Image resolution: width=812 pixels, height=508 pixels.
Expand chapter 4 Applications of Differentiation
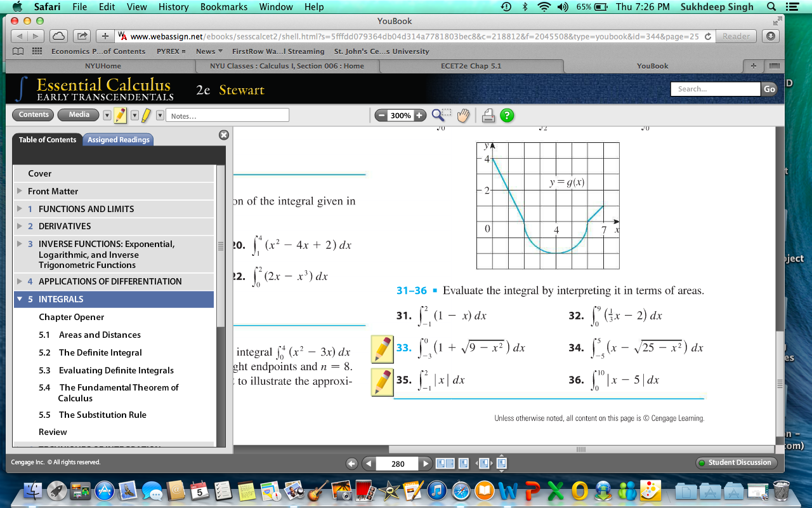(20, 281)
